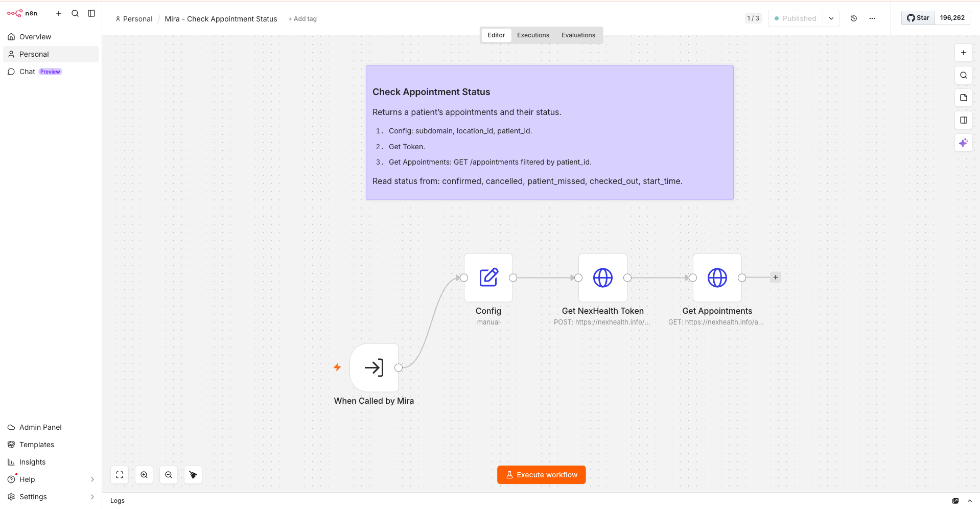The height and width of the screenshot is (509, 980).
Task: Open the Overview page
Action: click(x=51, y=37)
